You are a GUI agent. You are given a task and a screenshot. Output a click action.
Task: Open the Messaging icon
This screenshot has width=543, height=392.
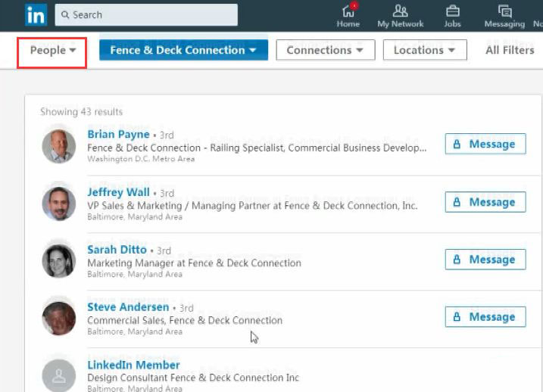click(504, 11)
